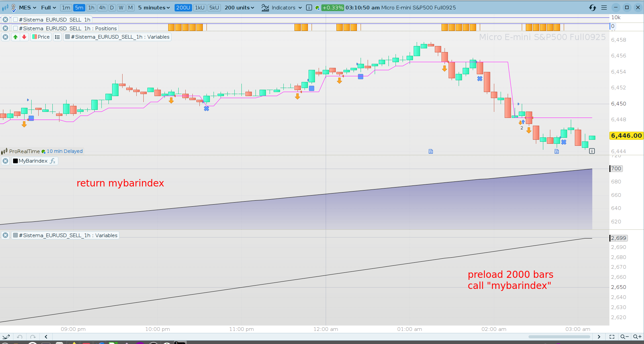The width and height of the screenshot is (644, 344).
Task: Click the sync/refresh arrows icon
Action: 593,7
